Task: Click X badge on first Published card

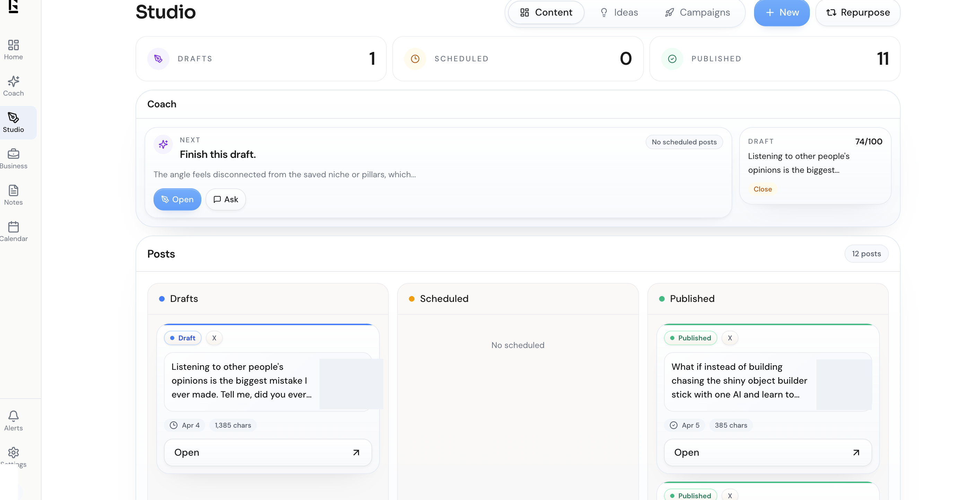Action: pos(730,338)
